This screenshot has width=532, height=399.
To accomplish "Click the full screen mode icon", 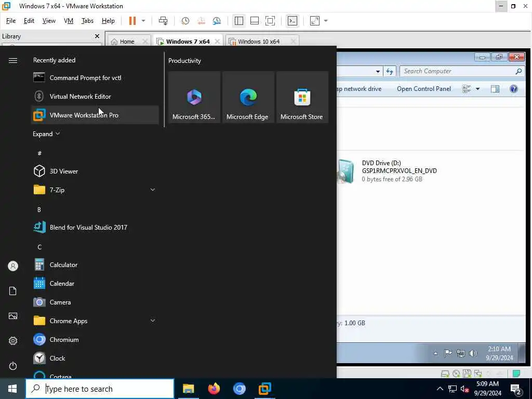I will 270,21.
